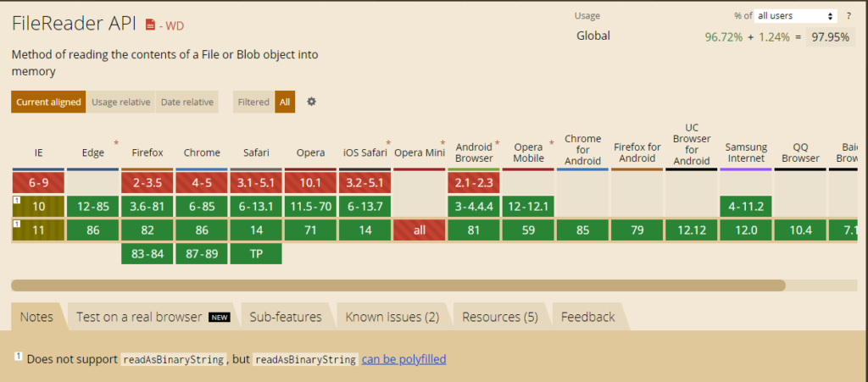Viewport: 868px width, 382px height.
Task: Open the Known issues (2) tab
Action: 392,317
